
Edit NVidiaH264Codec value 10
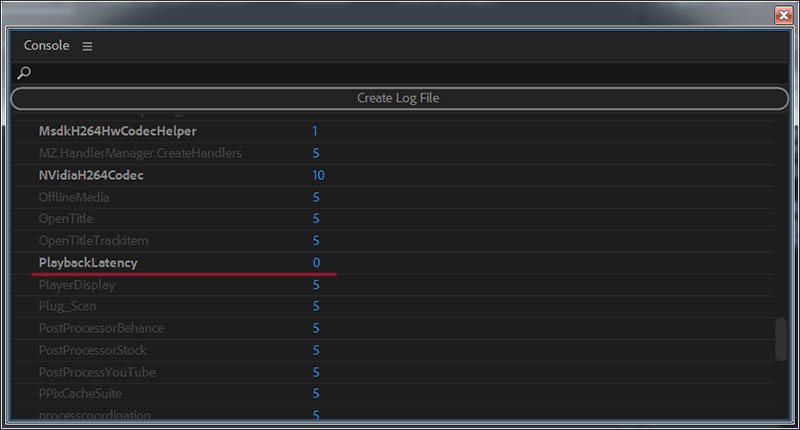pyautogui.click(x=318, y=175)
